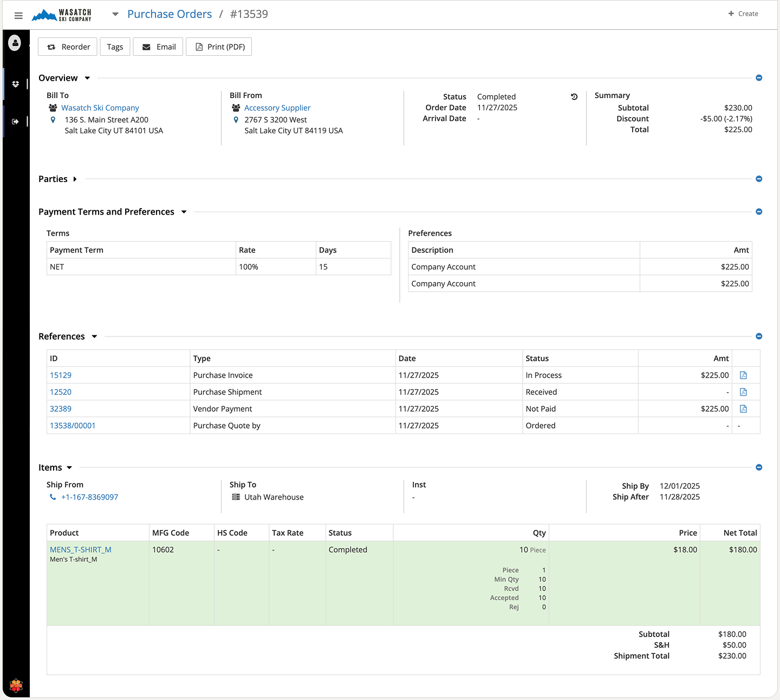
Task: Open PDF for Vendor Payment 32389
Action: click(x=743, y=409)
